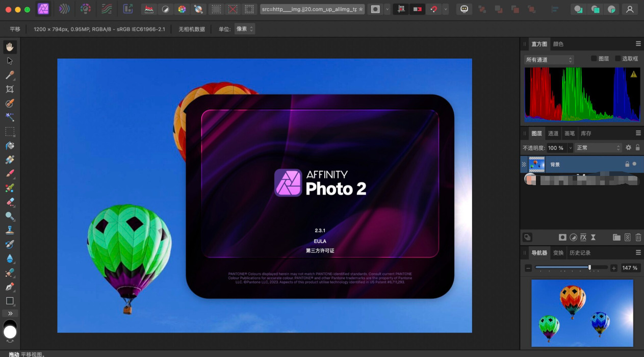The width and height of the screenshot is (644, 357).
Task: Apply Auto Levels from the toolbar
Action: click(149, 9)
